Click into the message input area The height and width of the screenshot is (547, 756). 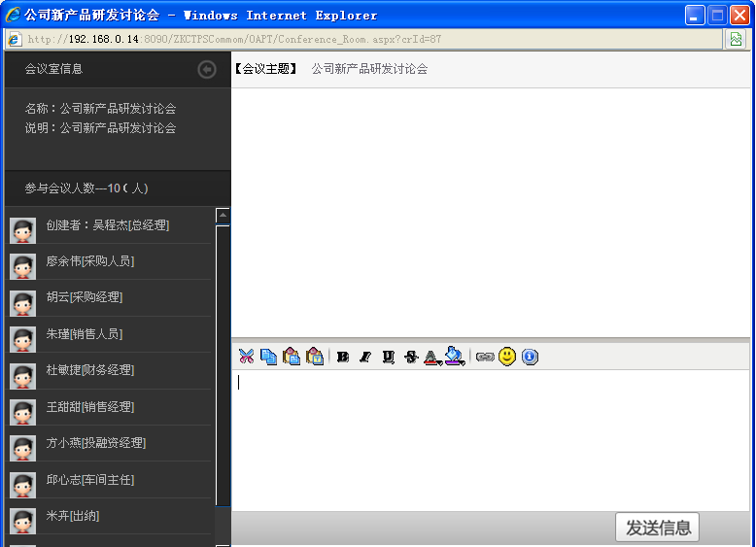491,440
